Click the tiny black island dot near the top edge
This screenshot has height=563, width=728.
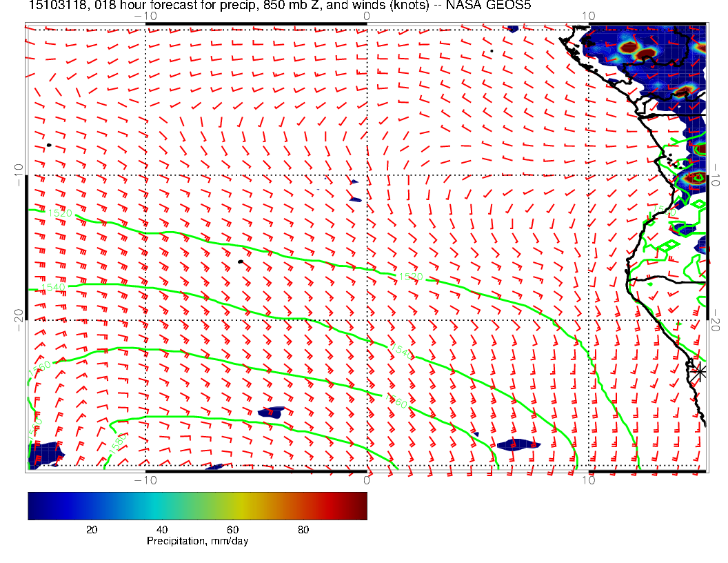coord(492,50)
